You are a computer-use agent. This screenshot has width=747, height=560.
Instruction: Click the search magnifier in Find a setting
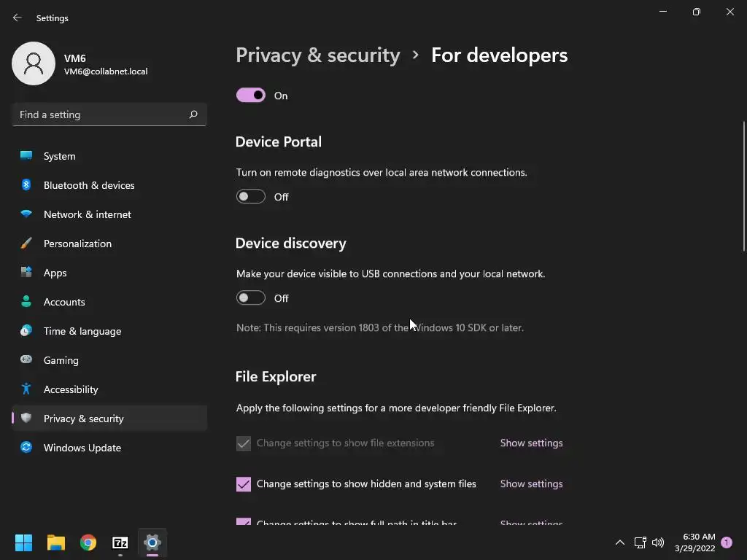pos(193,114)
